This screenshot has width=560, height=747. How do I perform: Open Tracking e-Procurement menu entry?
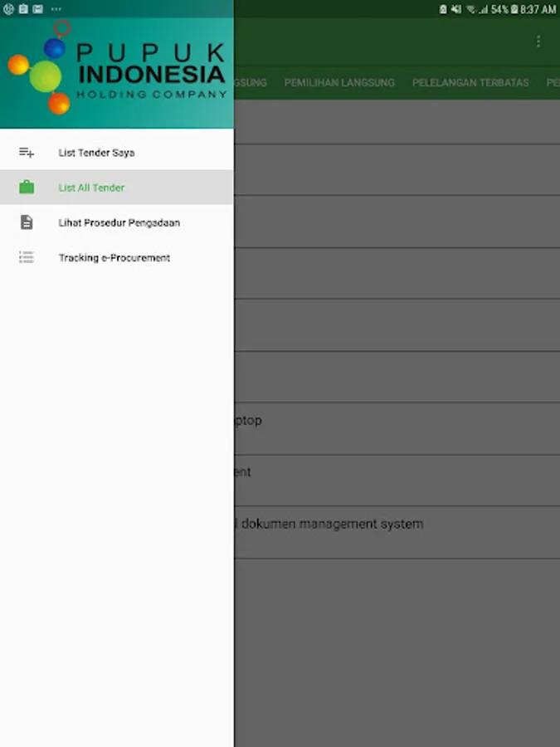[x=117, y=258]
